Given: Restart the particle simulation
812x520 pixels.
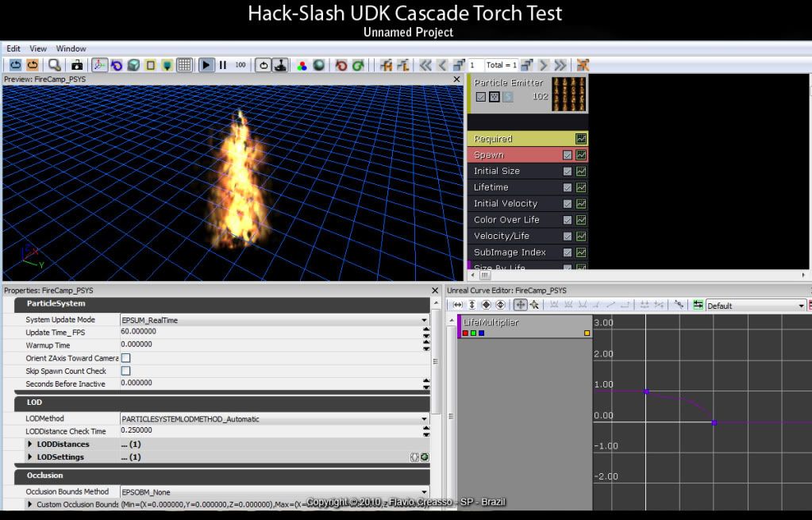Looking at the screenshot, I should 263,65.
